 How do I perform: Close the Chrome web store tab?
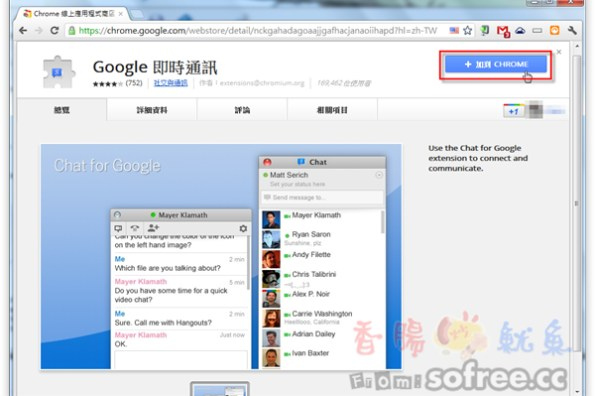point(121,14)
